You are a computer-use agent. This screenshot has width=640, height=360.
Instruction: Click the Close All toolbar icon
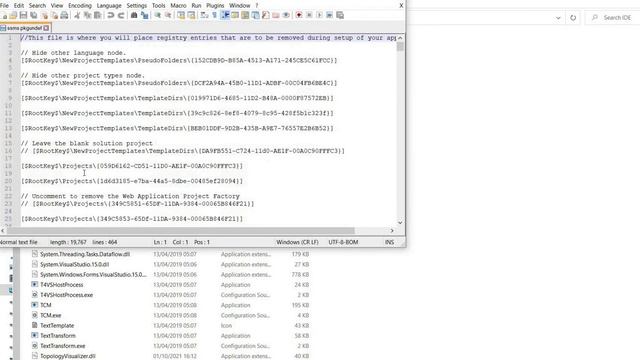(x=54, y=16)
